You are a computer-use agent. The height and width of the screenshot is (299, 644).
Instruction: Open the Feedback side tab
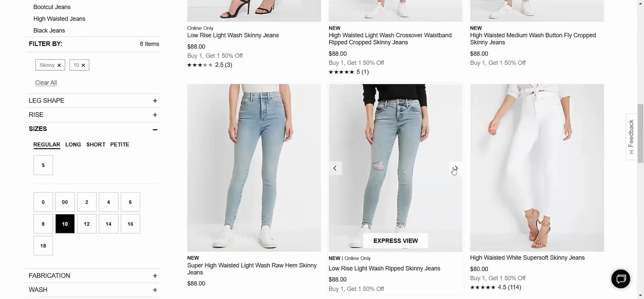pyautogui.click(x=631, y=137)
